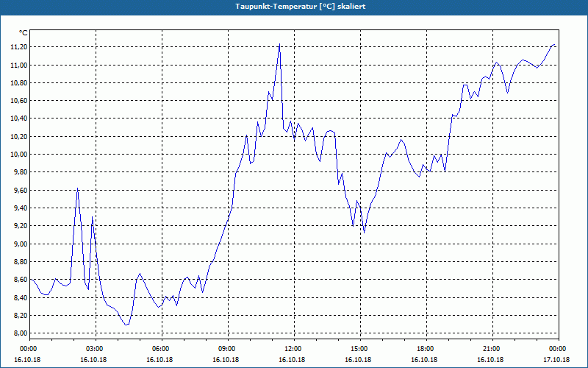Viewport: 588px width, 368px height.
Task: Click the 9,80 y-axis label
Action: [x=21, y=172]
